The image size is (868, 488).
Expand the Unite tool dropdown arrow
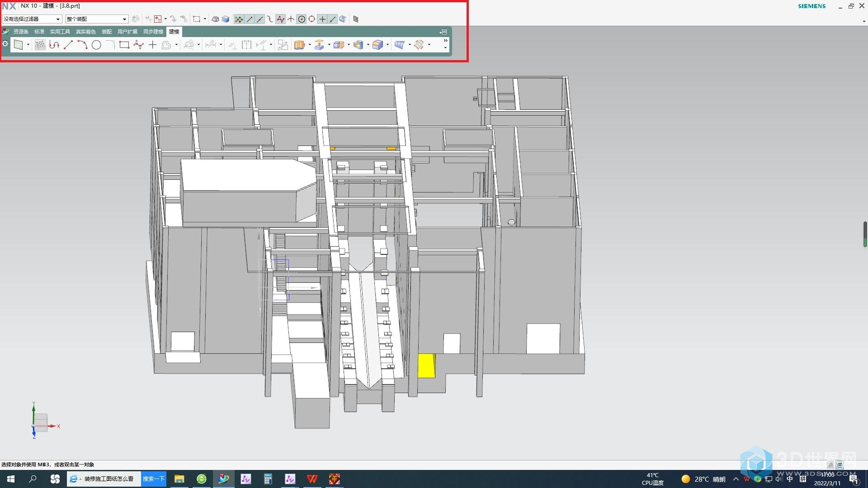[349, 45]
